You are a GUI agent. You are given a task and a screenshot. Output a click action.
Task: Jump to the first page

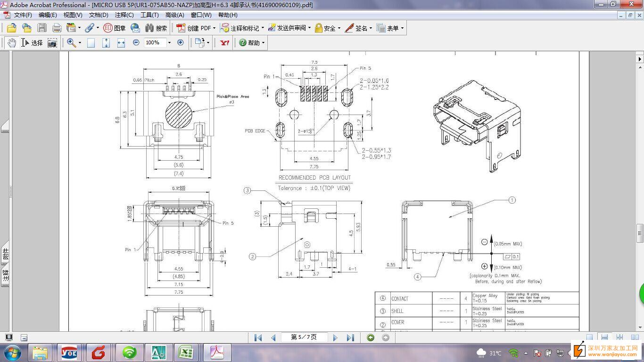click(258, 337)
